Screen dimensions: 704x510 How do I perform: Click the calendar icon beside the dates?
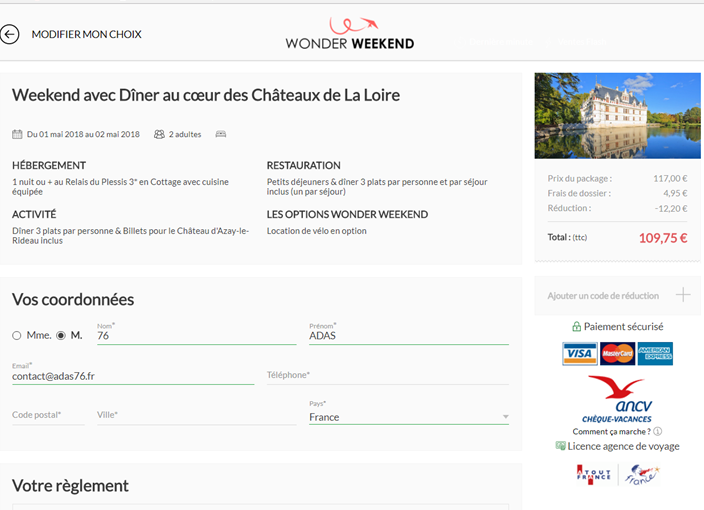tap(17, 134)
